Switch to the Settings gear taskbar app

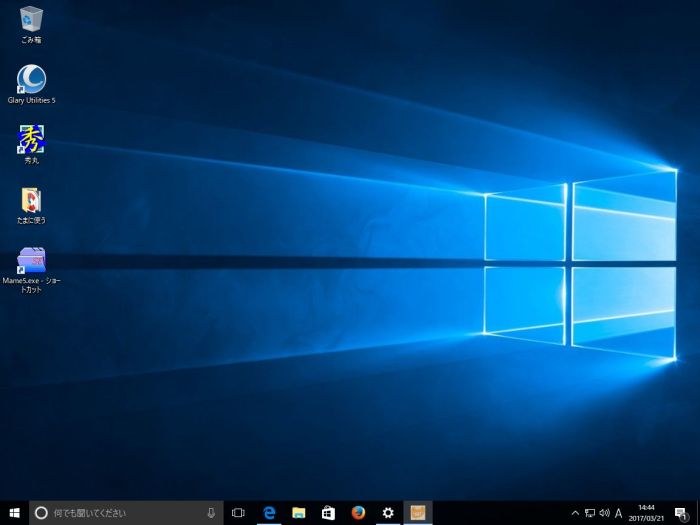[x=388, y=513]
